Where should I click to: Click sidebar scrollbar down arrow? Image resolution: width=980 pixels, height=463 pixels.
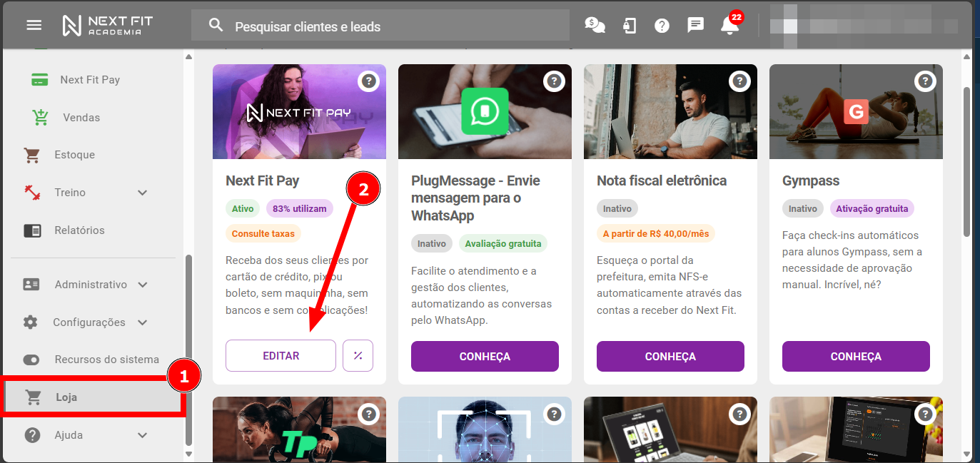click(188, 454)
